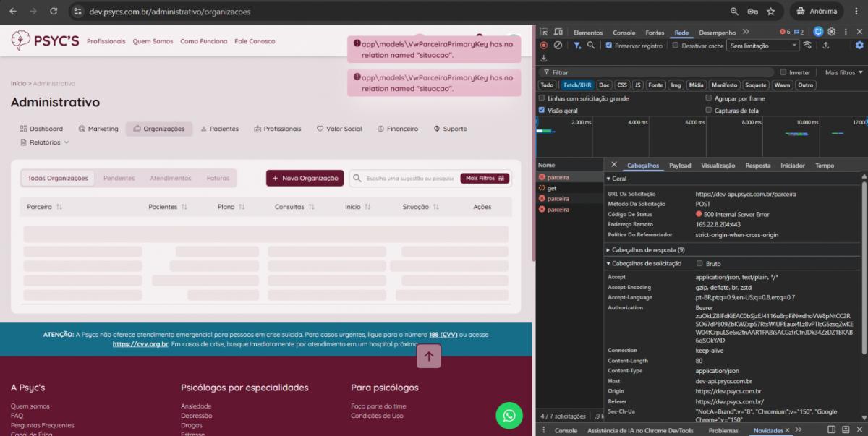Enable Agrupar por frame checkbox
The height and width of the screenshot is (436, 868).
[708, 98]
